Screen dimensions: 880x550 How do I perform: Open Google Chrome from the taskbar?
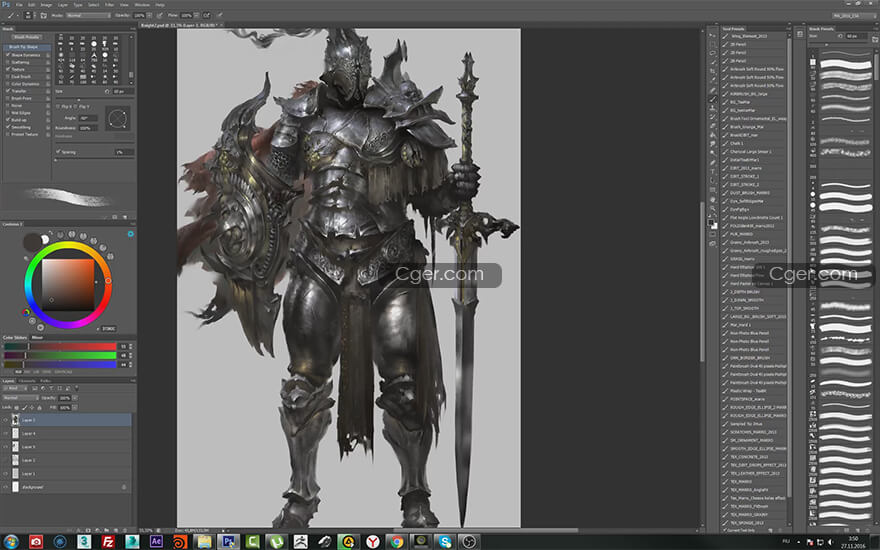click(x=397, y=542)
